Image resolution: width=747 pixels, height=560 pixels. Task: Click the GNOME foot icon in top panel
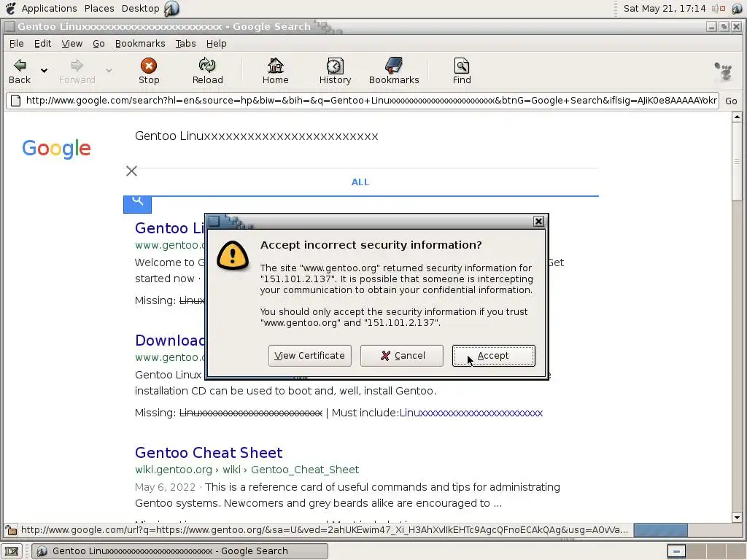click(x=10, y=8)
